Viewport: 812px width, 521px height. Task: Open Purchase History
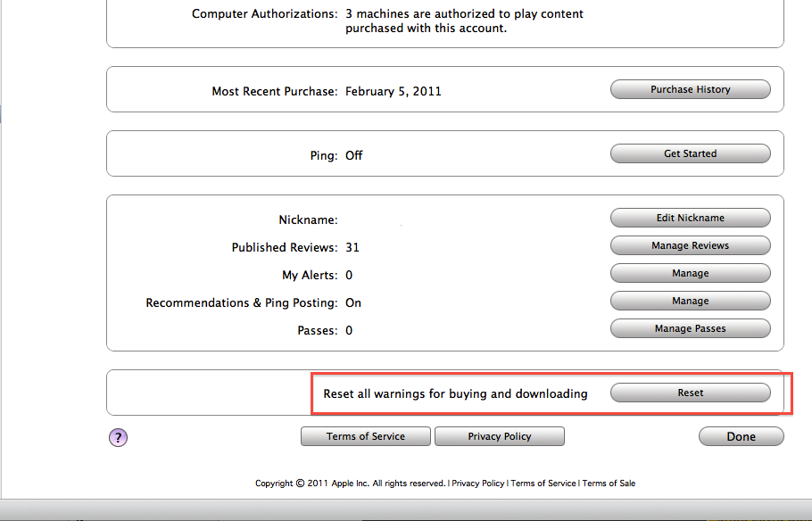tap(691, 89)
